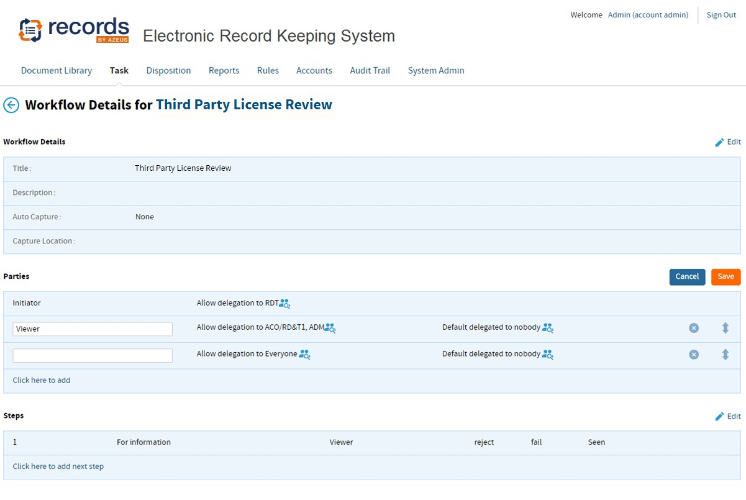Edit the Workflow Details section
746x500 pixels.
click(728, 142)
